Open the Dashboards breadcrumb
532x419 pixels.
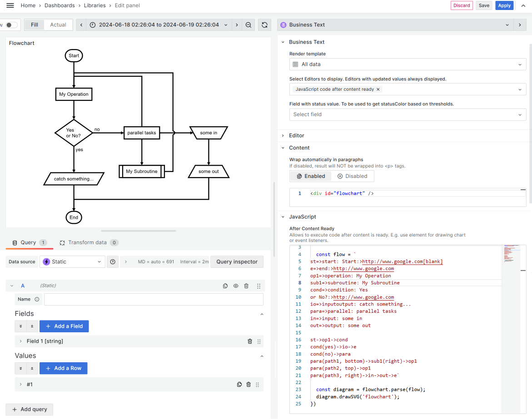click(x=60, y=5)
